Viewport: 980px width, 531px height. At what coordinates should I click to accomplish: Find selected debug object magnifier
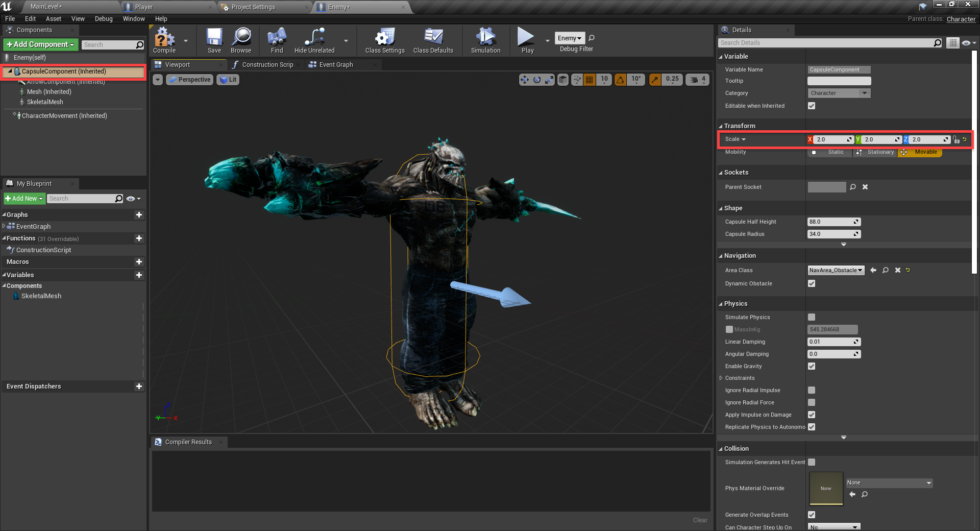(x=592, y=38)
